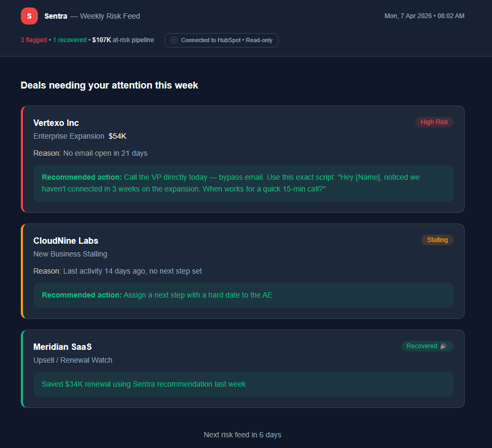Open the High Risk badge on Vertexo Inc
The width and height of the screenshot is (492, 448).
(x=434, y=122)
